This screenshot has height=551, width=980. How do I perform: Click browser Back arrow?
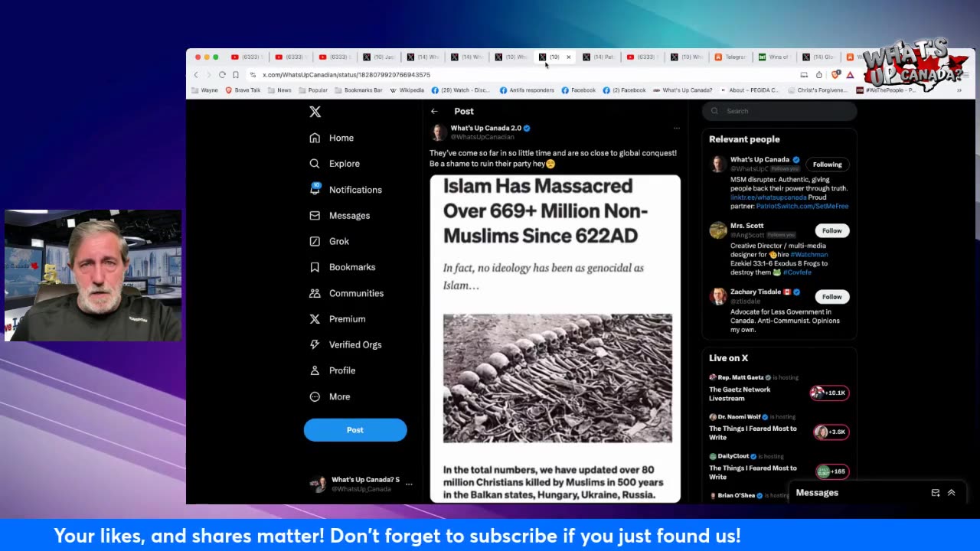(x=196, y=75)
